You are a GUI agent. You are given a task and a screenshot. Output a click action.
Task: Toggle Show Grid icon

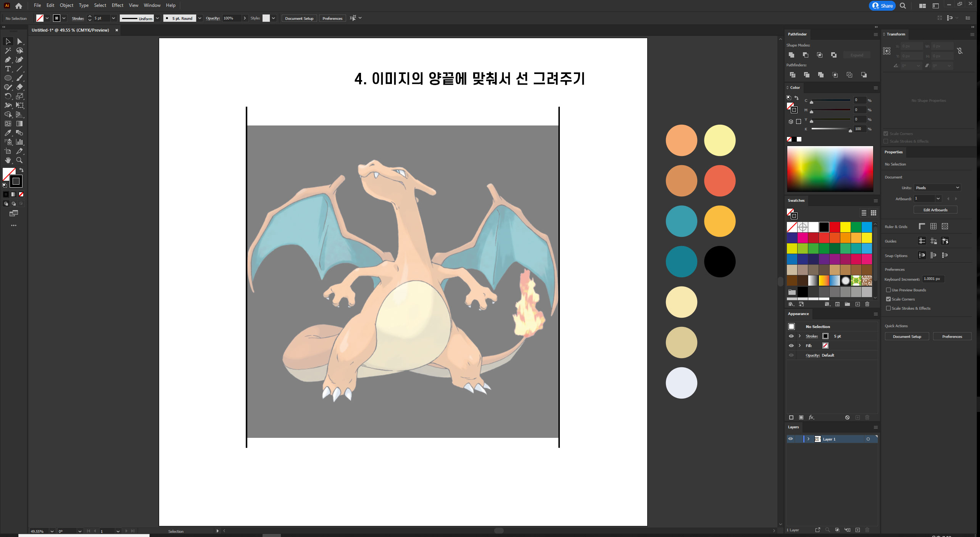pyautogui.click(x=933, y=226)
